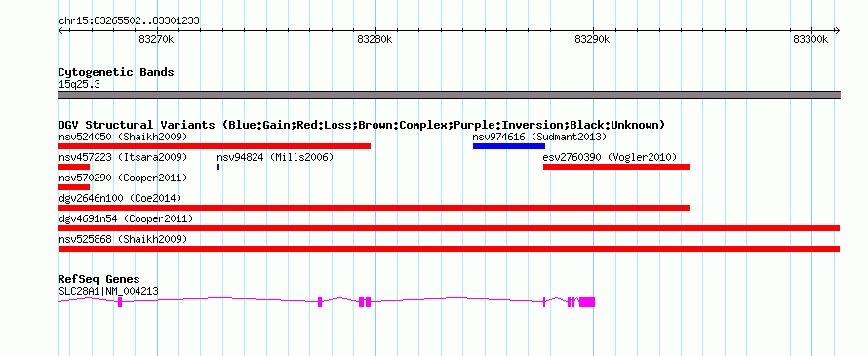868x356 pixels.
Task: Click the 15q25.3 band label
Action: pos(79,84)
